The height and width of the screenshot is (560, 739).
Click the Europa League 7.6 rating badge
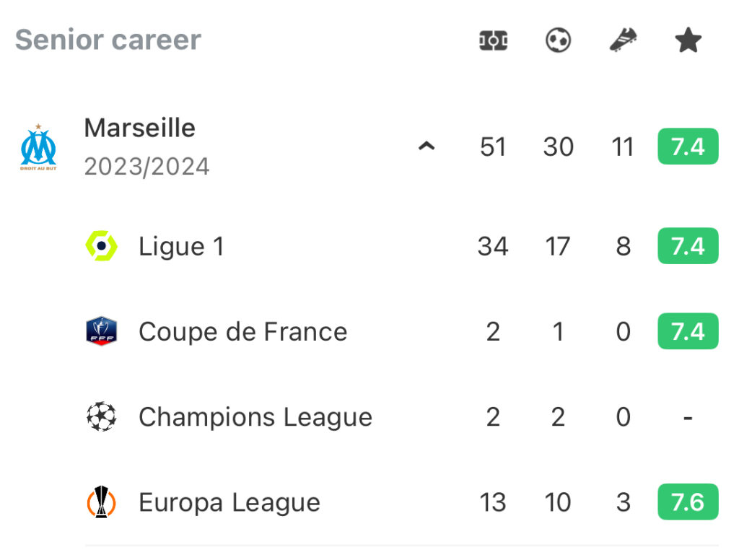[x=688, y=502]
